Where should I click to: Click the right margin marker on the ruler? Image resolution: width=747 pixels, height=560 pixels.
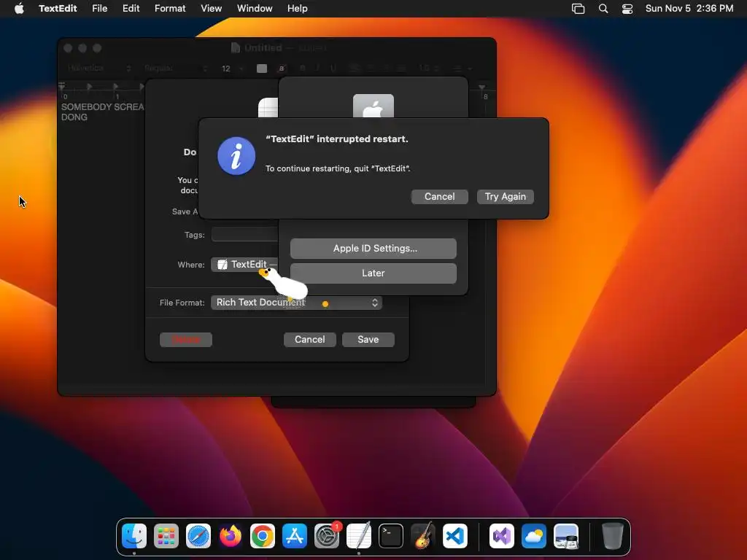click(x=481, y=87)
